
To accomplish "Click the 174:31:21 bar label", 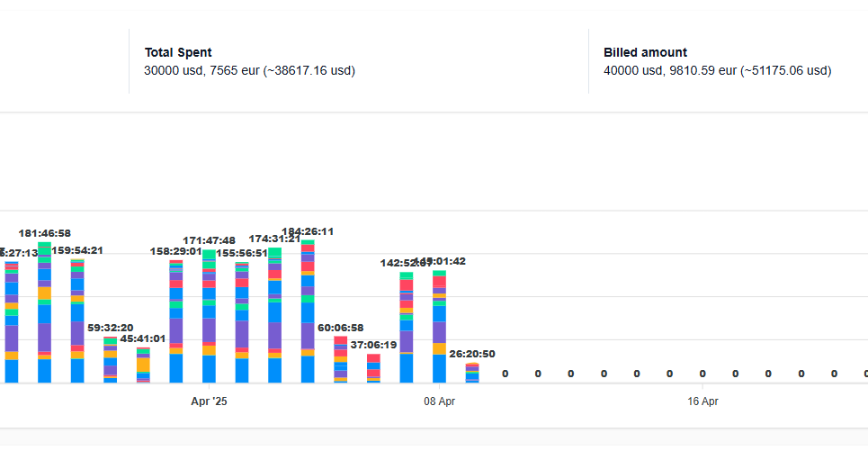I will pyautogui.click(x=274, y=239).
